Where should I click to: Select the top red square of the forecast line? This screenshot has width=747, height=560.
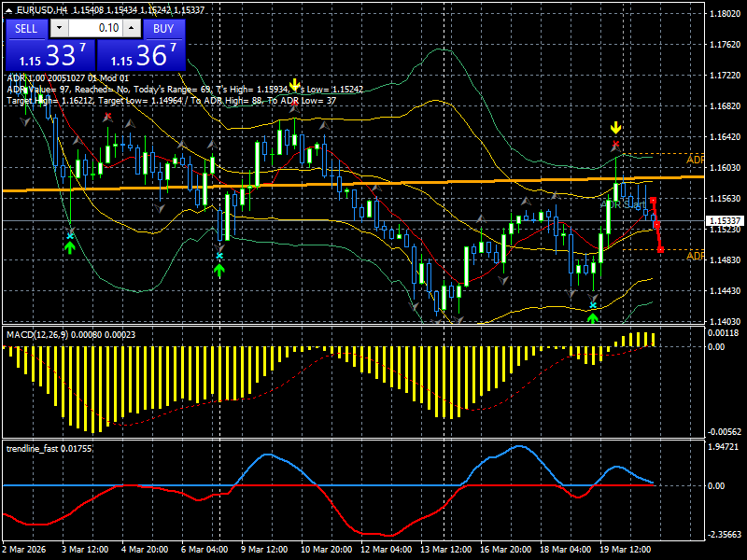[x=653, y=201]
